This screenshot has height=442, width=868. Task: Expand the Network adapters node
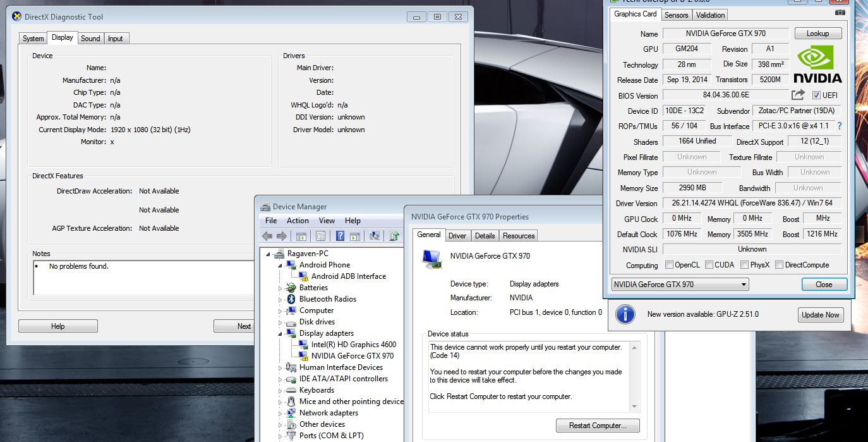(280, 413)
